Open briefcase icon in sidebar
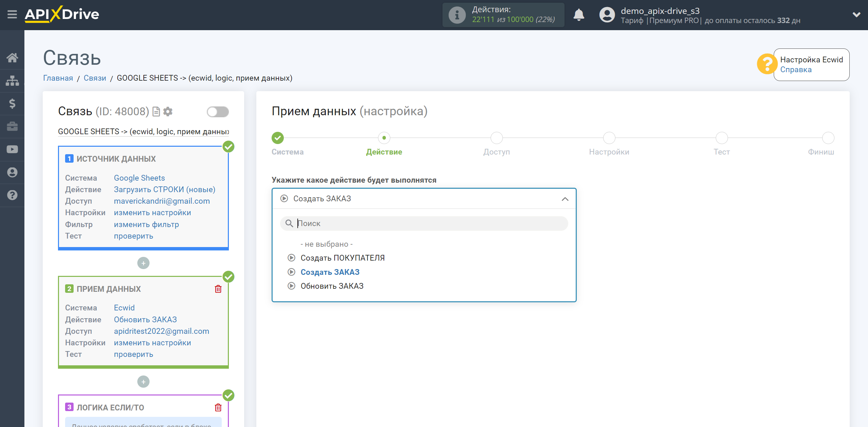This screenshot has width=868, height=427. [12, 126]
